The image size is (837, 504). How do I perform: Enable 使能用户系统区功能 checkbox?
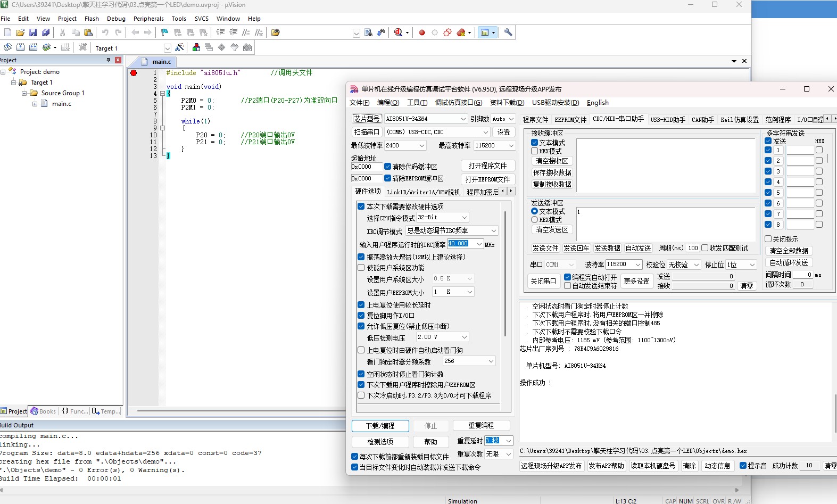(x=361, y=268)
